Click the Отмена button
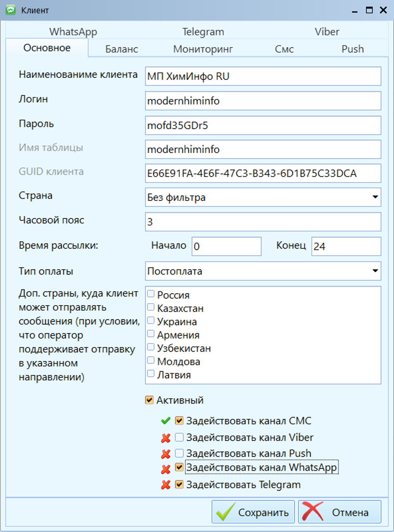Image resolution: width=394 pixels, height=532 pixels. [x=339, y=512]
